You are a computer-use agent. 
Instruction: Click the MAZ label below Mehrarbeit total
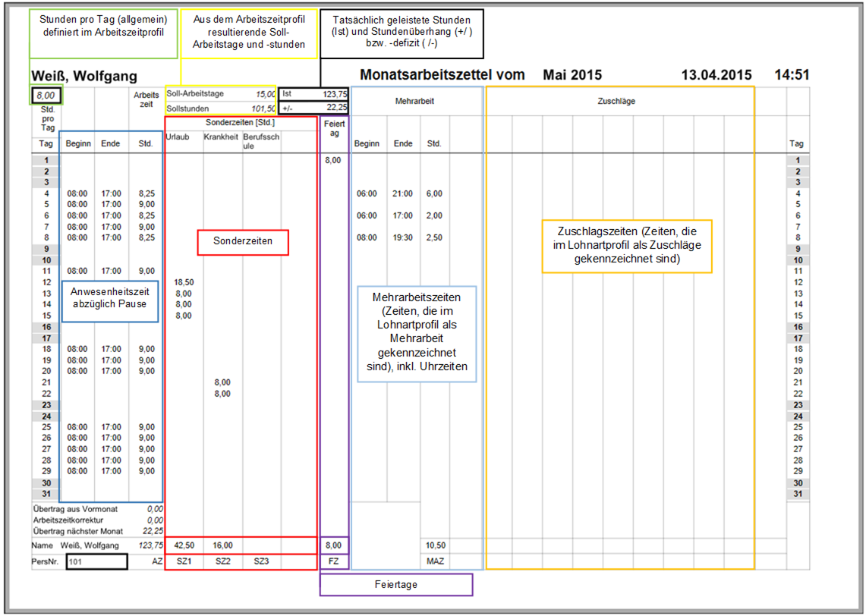point(435,562)
